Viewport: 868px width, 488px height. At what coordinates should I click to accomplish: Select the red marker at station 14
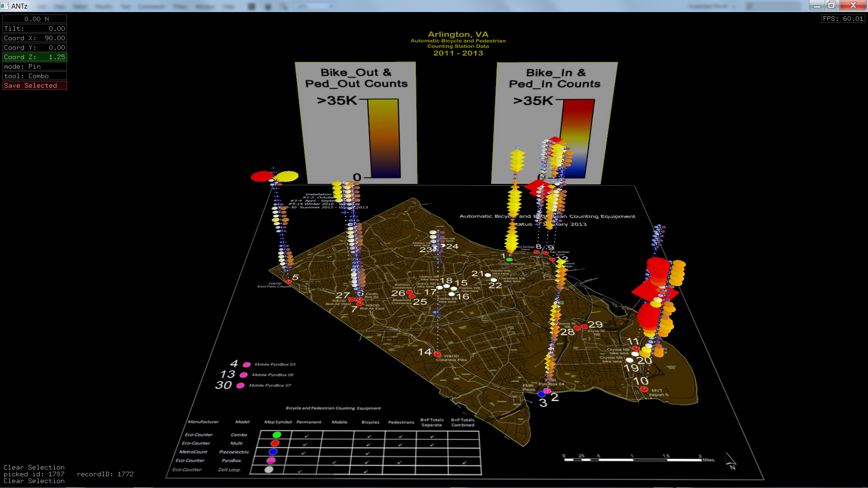(437, 354)
